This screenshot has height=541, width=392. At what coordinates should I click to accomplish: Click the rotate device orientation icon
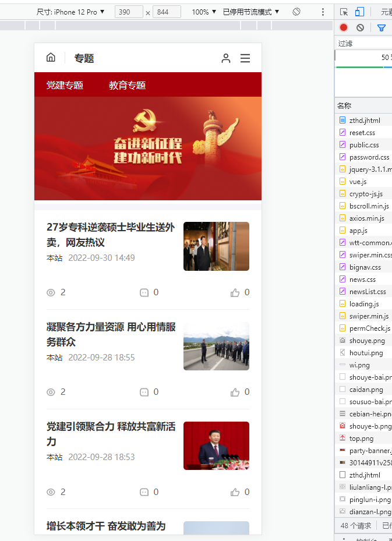(296, 12)
